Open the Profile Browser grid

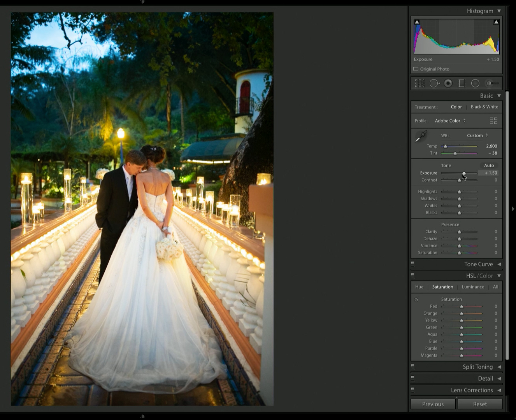pos(493,121)
